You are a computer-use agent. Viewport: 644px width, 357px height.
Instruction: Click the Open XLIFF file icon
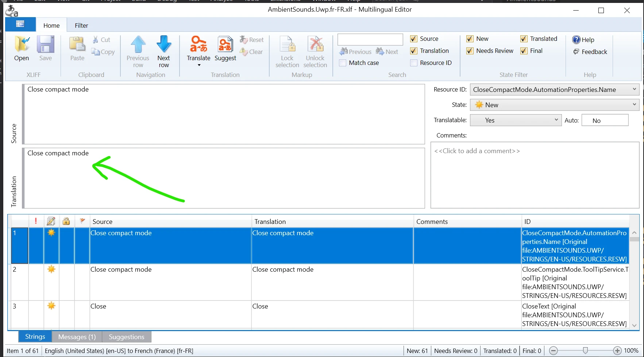point(22,44)
